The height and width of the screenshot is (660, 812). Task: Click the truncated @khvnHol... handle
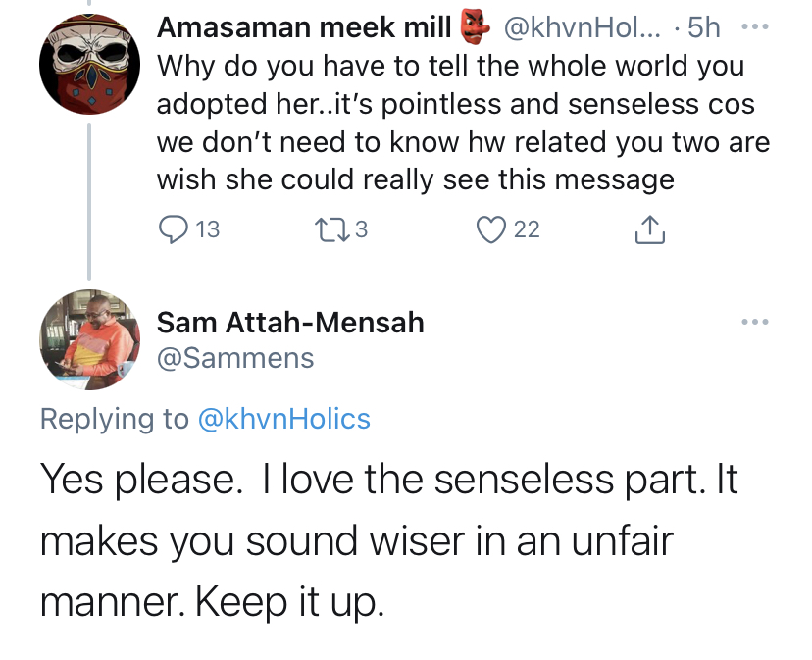584,28
